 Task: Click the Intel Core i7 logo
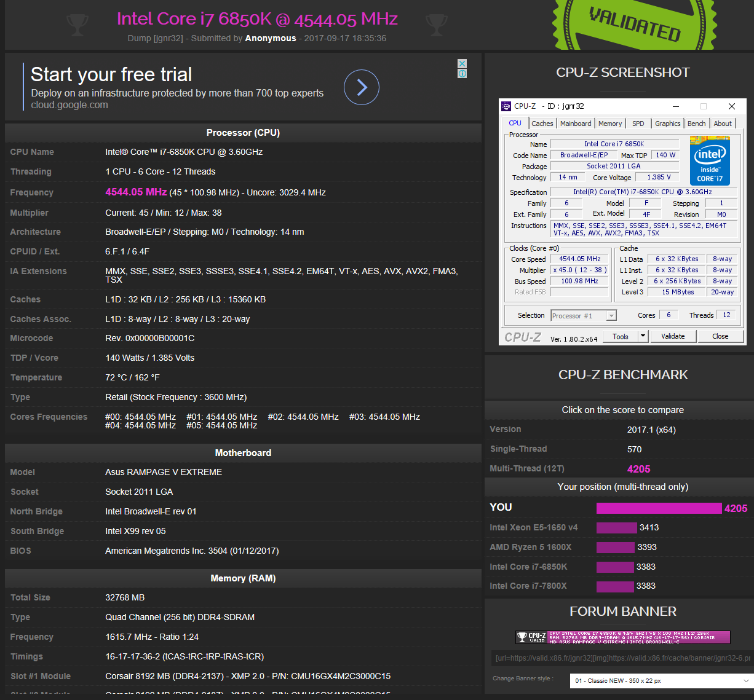(x=710, y=162)
